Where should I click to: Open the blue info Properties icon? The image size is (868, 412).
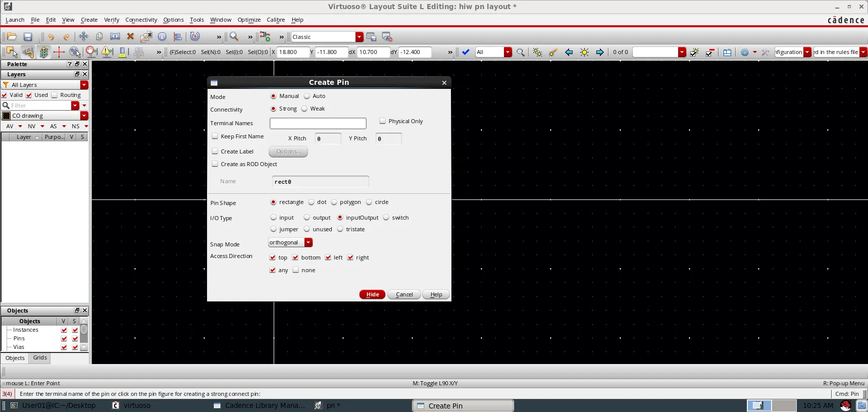[162, 36]
